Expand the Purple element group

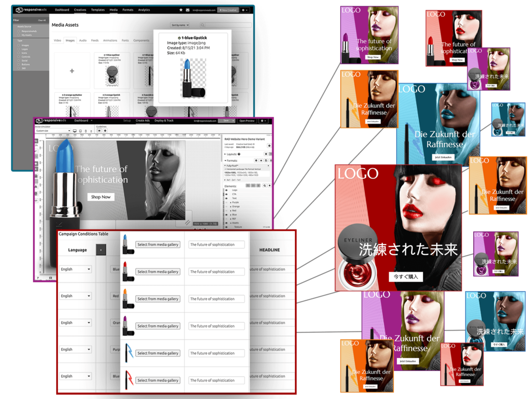coord(231,203)
